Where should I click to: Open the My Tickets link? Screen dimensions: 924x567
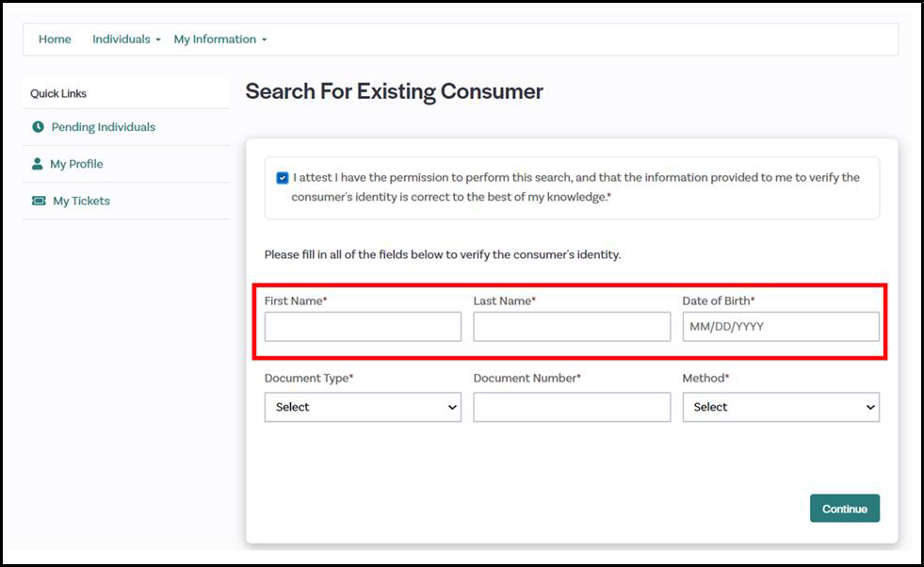coord(81,201)
